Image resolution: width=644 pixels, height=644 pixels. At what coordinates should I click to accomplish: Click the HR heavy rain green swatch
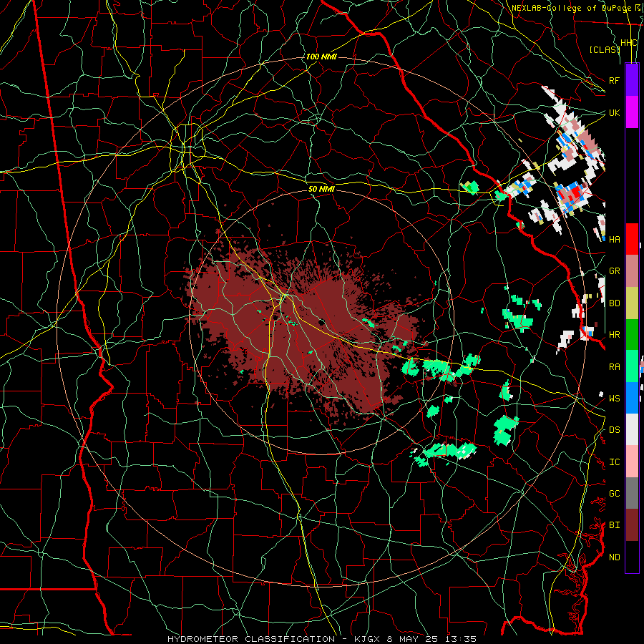(x=632, y=334)
